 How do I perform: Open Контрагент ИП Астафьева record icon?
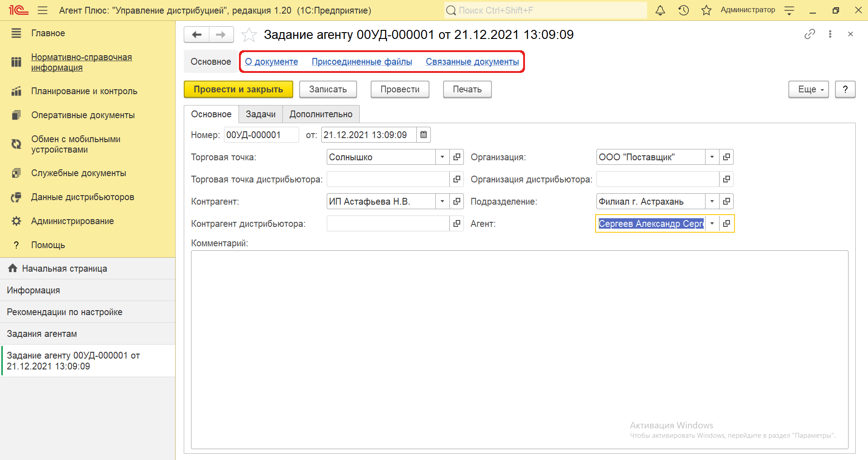click(x=457, y=201)
